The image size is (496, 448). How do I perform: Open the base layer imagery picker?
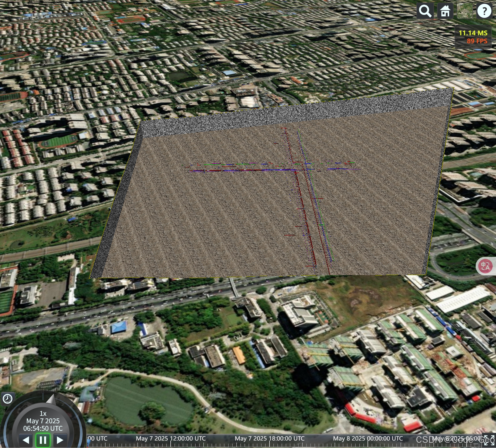(x=465, y=11)
